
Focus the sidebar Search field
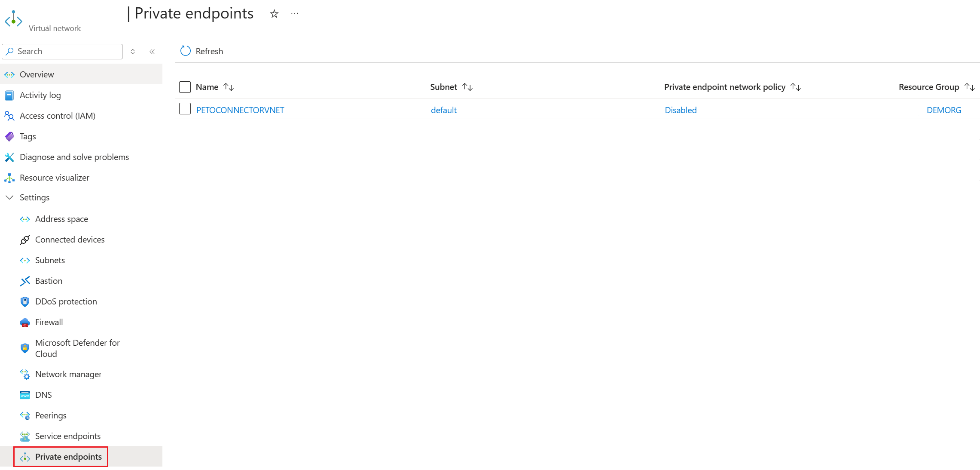tap(62, 52)
